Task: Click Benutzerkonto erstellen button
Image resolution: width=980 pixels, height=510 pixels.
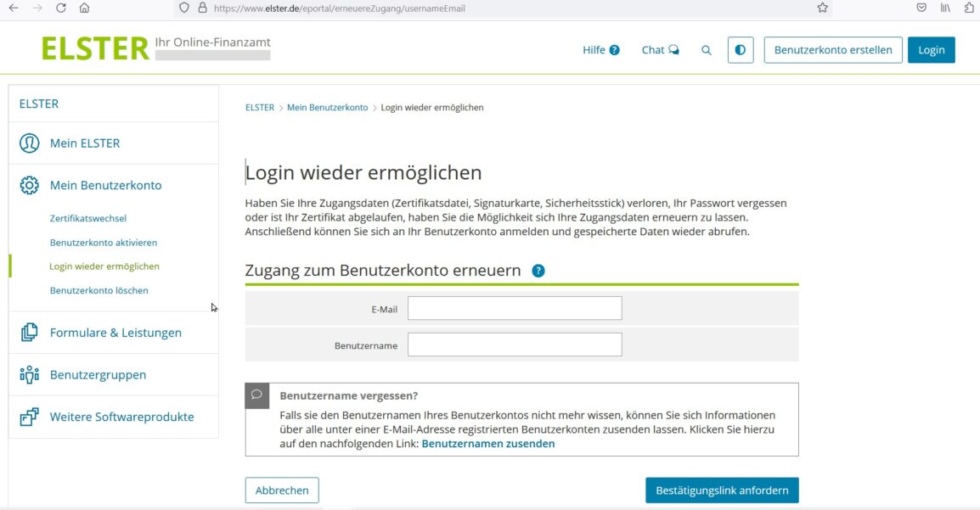Action: 833,50
